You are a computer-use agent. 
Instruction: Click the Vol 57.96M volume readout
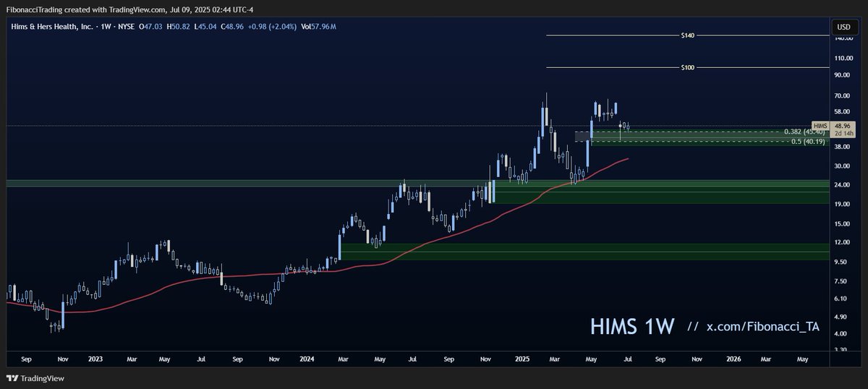[x=318, y=27]
